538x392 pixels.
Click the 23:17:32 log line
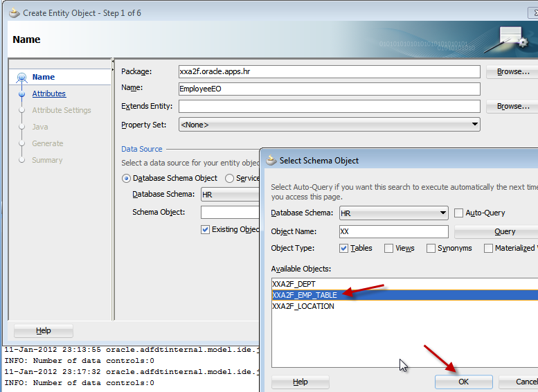click(x=132, y=372)
